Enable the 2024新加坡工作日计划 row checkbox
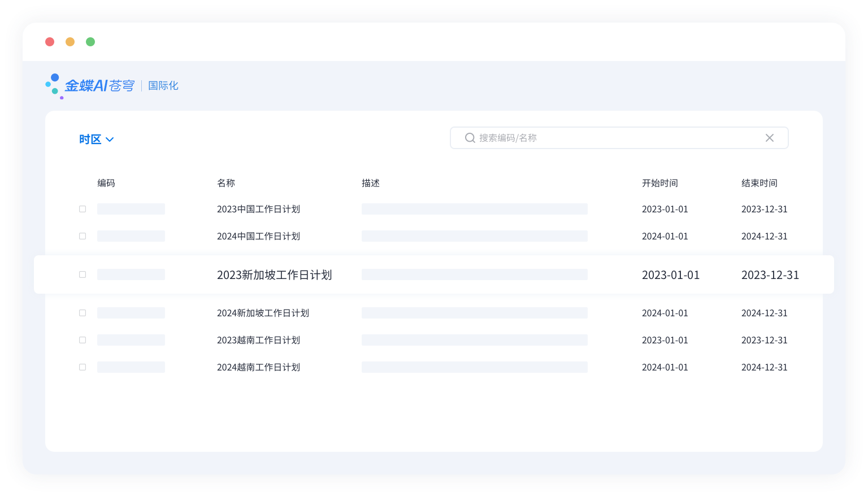 83,313
